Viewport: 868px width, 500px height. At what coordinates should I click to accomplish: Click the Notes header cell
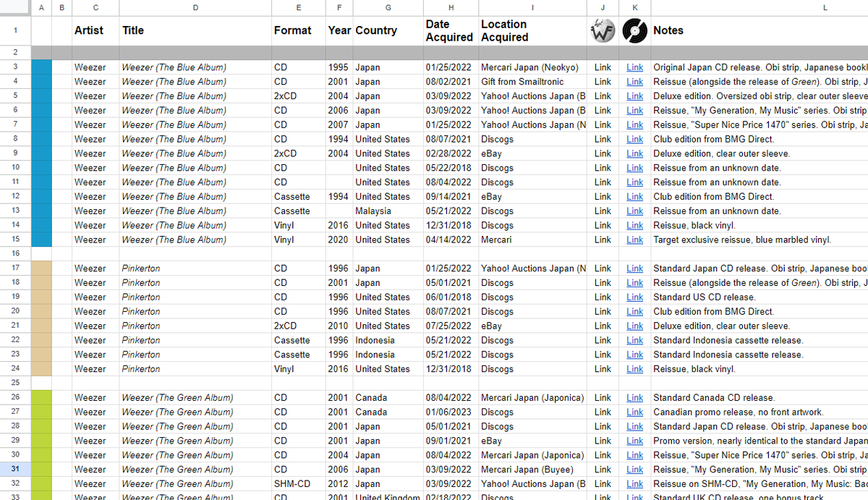759,30
